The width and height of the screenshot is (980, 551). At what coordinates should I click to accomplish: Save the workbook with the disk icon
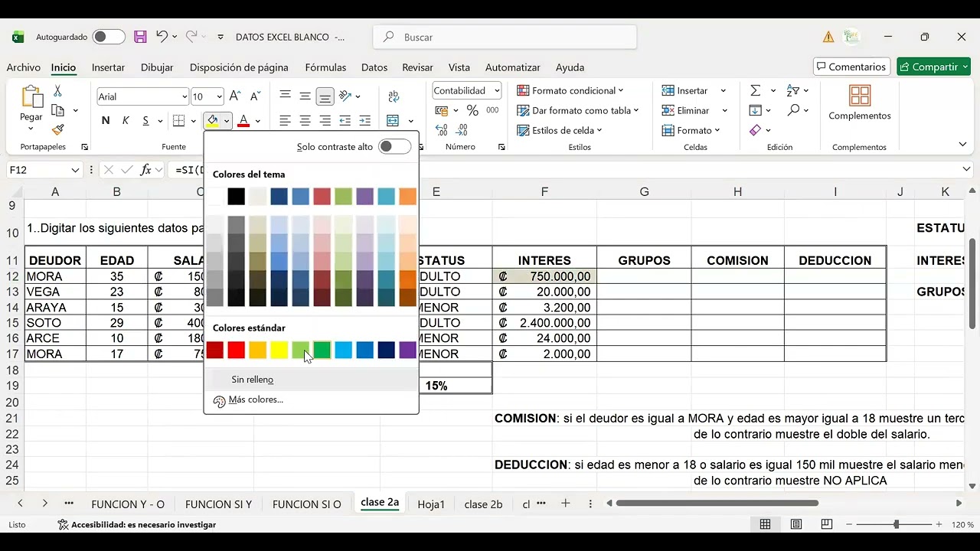tap(140, 37)
